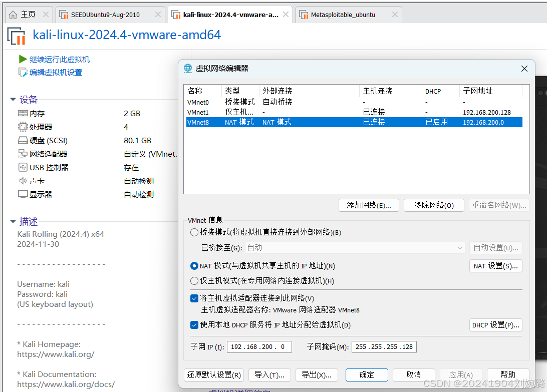The image size is (547, 392).
Task: Click the VM icon on SEEDUbuntu9-Aug-2010 tab
Action: point(64,15)
